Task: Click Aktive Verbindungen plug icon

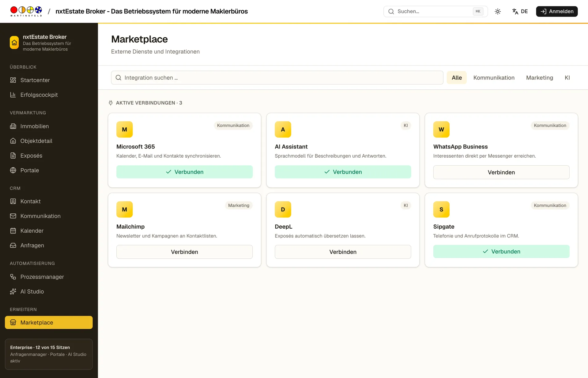Action: [111, 103]
